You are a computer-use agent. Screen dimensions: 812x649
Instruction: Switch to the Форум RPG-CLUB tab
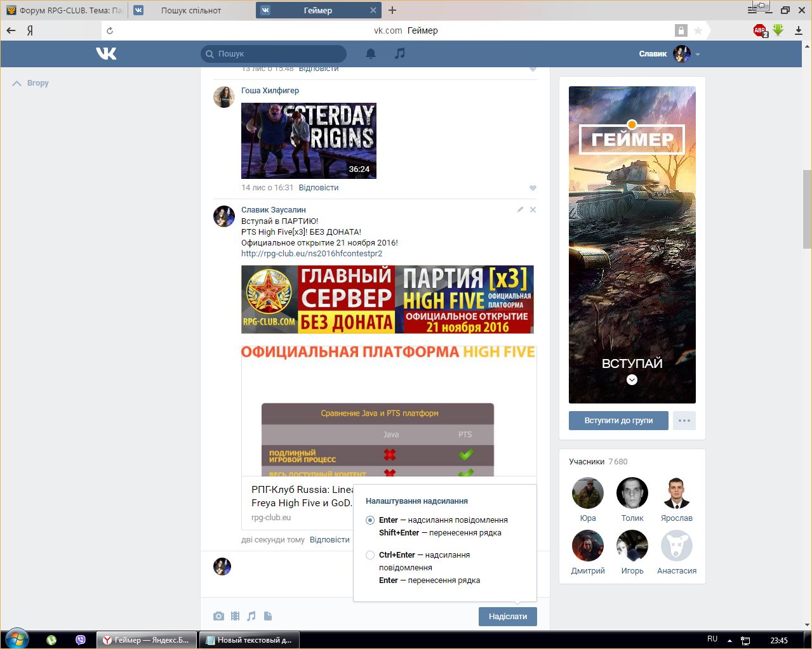(65, 10)
